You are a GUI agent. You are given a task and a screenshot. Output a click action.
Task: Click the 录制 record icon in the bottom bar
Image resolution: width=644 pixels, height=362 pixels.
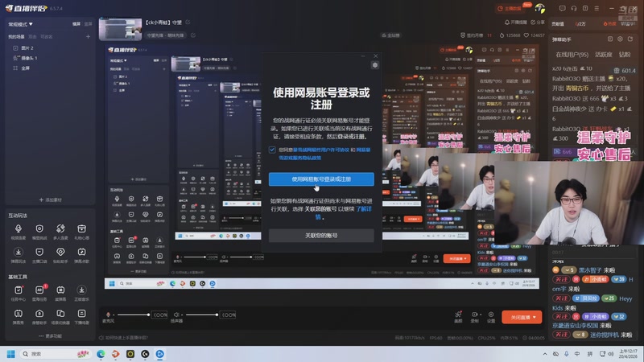pos(475,316)
